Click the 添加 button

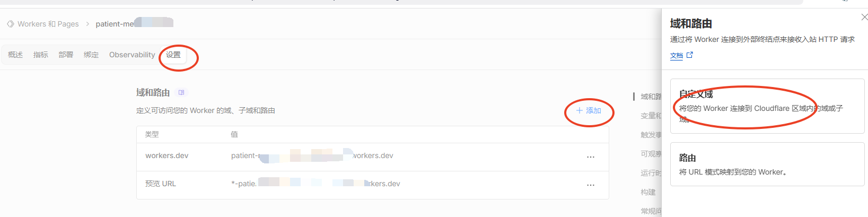589,110
